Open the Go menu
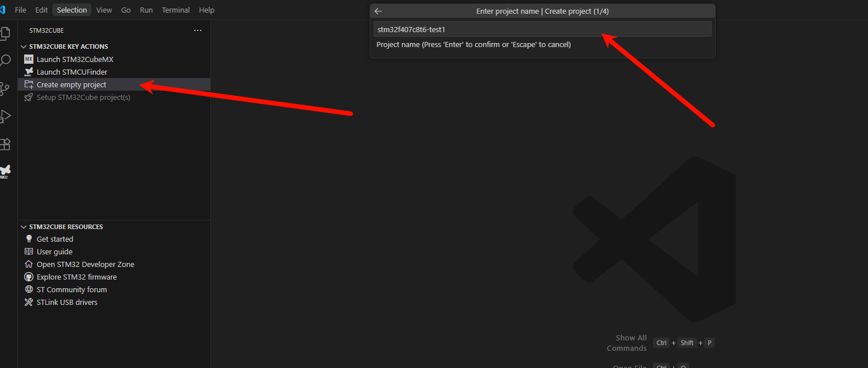Image resolution: width=868 pixels, height=368 pixels. (x=126, y=10)
